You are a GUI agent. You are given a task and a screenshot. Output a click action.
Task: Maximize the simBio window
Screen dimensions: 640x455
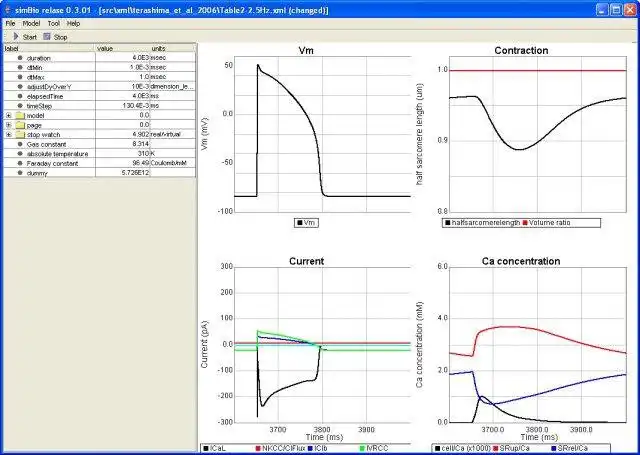[x=616, y=9]
